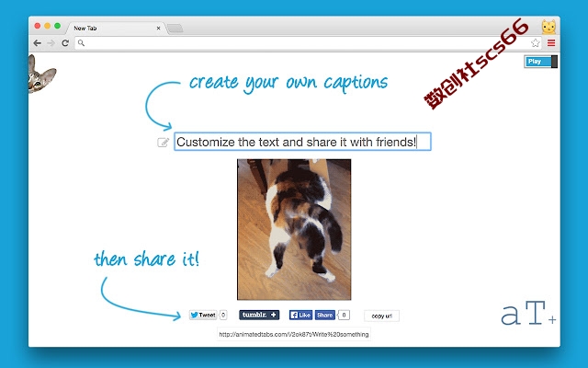Click the copy url button
This screenshot has height=368, width=588.
click(381, 316)
